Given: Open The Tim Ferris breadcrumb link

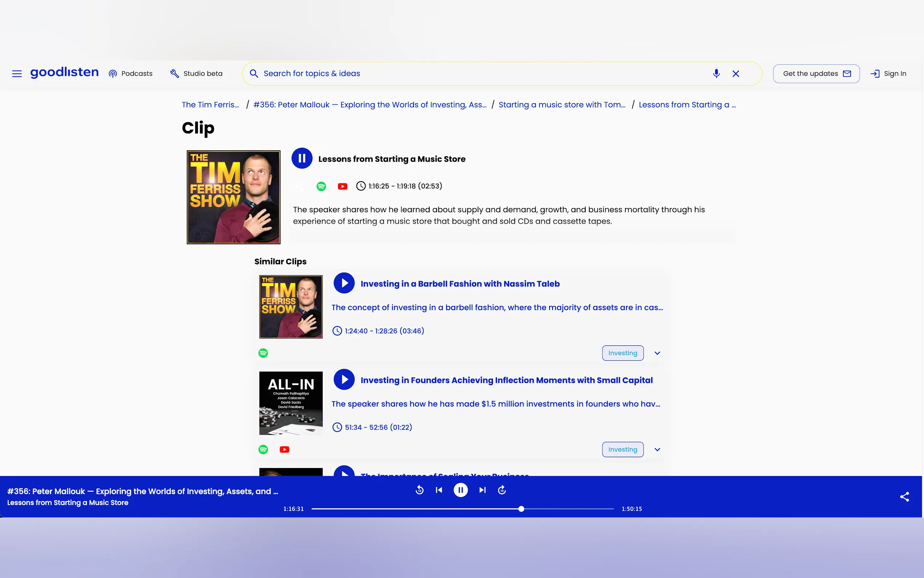Looking at the screenshot, I should [x=210, y=105].
